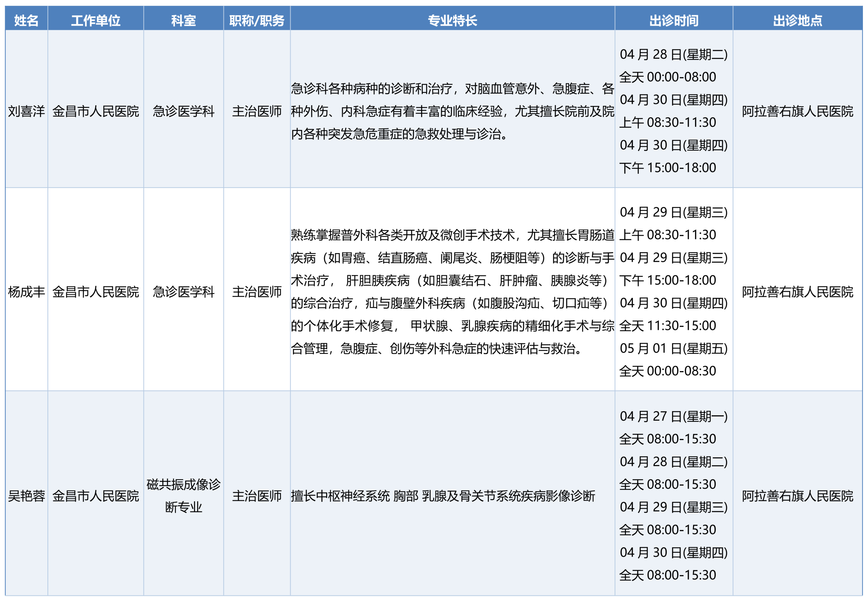This screenshot has width=868, height=614.
Task: Click 磁共振成像诊断专业 department cell
Action: [x=183, y=496]
